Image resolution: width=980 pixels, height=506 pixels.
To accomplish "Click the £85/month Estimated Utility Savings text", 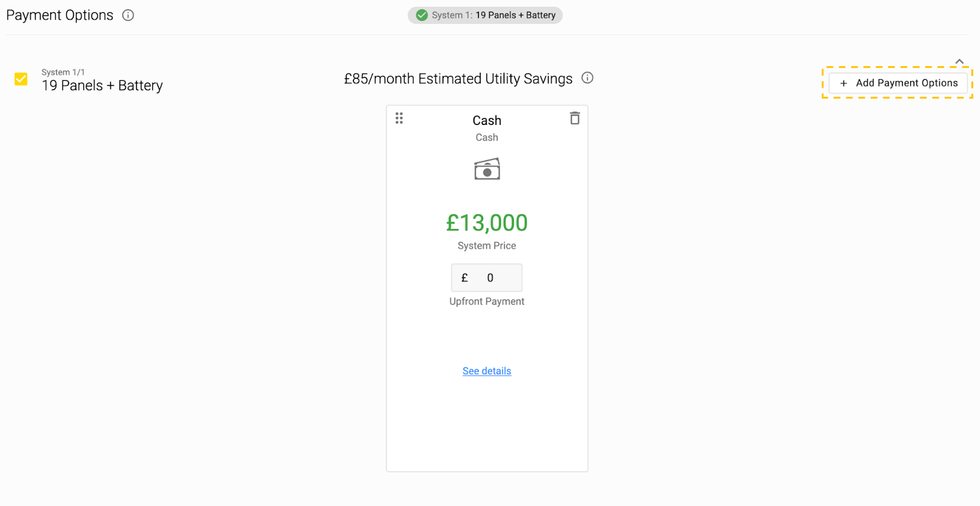I will 458,79.
